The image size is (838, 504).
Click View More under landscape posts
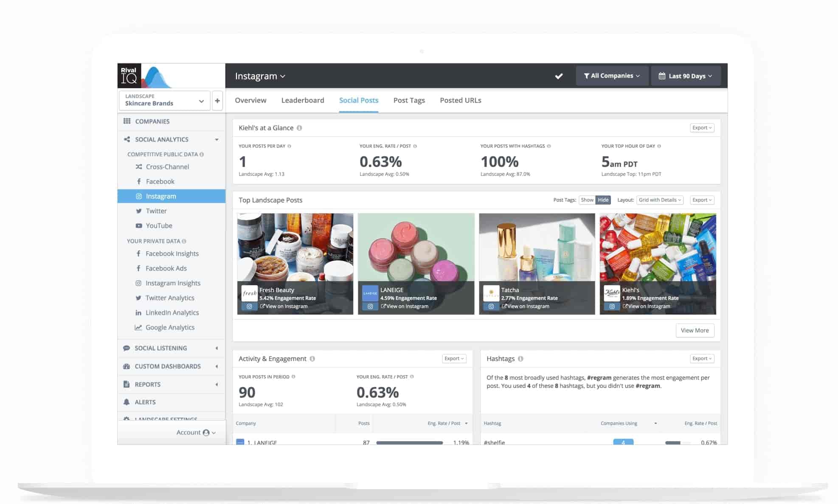click(695, 330)
